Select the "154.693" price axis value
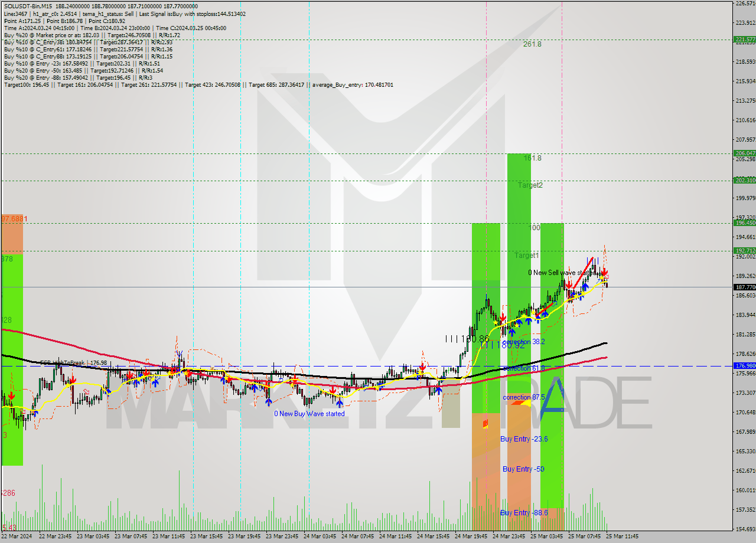Image resolution: width=756 pixels, height=543 pixels. [x=745, y=529]
